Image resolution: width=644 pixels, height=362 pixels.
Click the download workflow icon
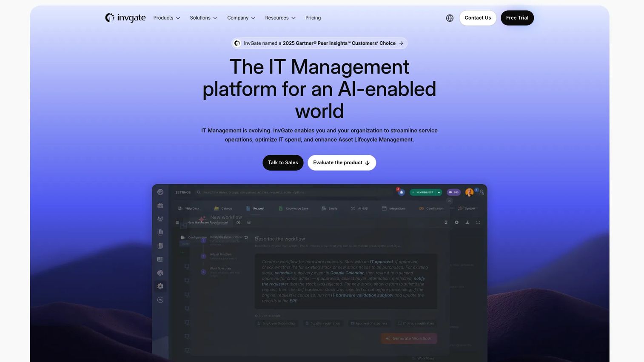pos(467,222)
